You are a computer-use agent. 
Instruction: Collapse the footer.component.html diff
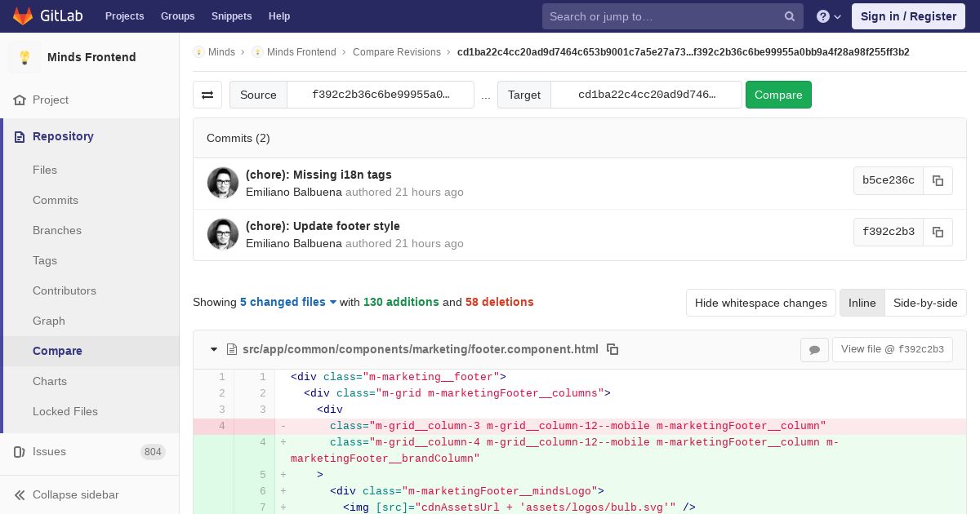214,349
